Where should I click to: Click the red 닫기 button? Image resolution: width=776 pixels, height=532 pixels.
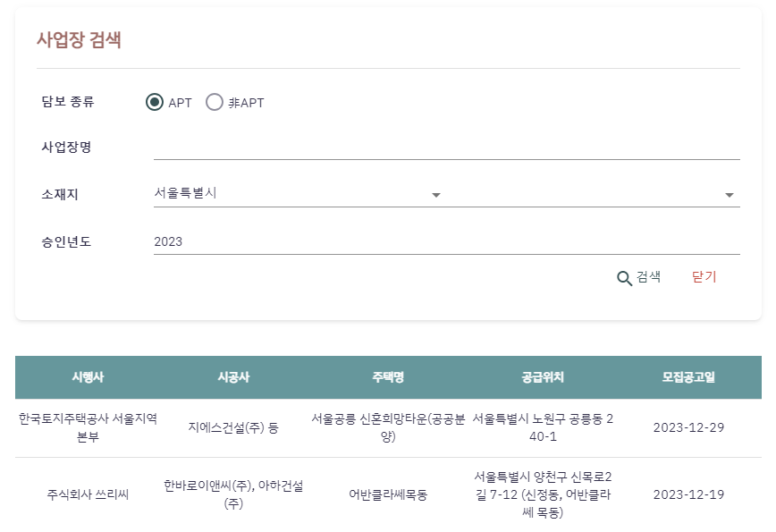point(704,276)
